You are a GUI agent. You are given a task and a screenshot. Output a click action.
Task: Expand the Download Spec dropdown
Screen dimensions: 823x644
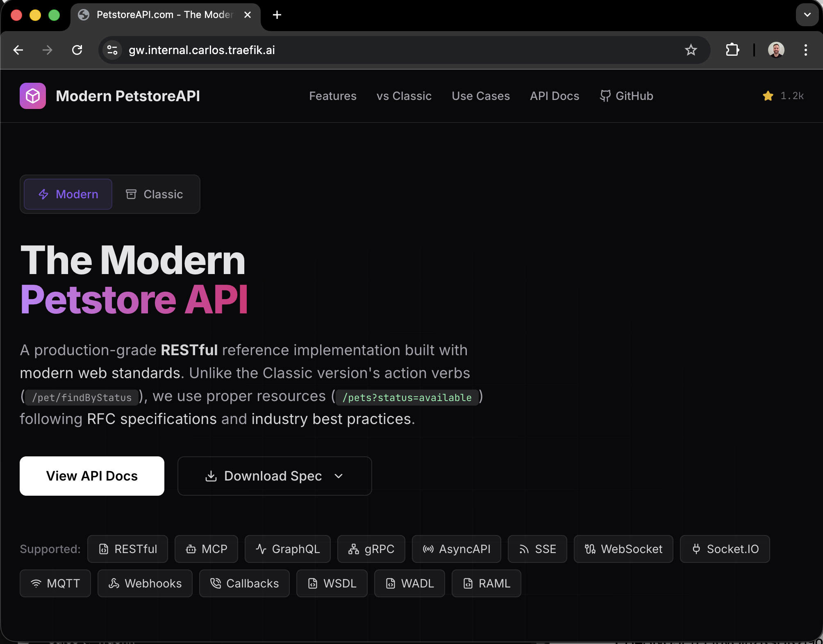pos(275,476)
